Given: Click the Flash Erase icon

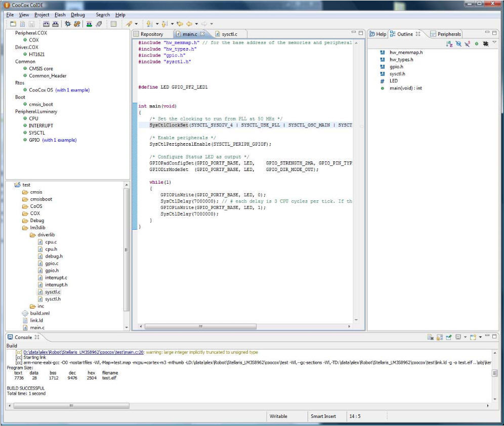Looking at the screenshot, I should tap(99, 24).
